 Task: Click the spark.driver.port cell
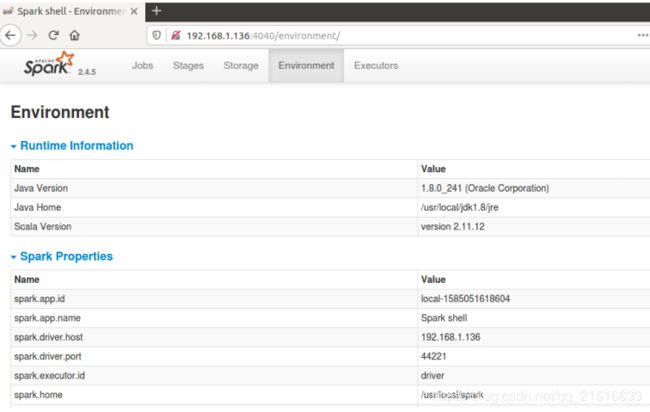(214, 356)
